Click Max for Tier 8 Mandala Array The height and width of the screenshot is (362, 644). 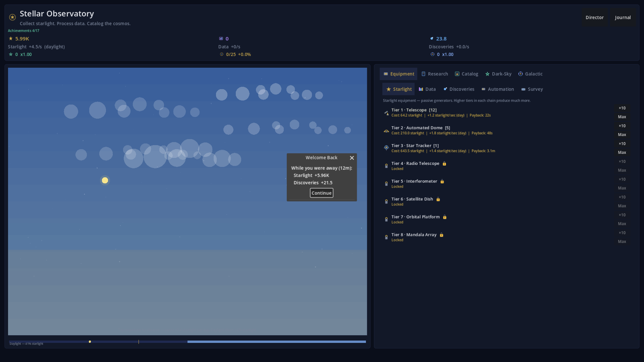[x=622, y=241]
